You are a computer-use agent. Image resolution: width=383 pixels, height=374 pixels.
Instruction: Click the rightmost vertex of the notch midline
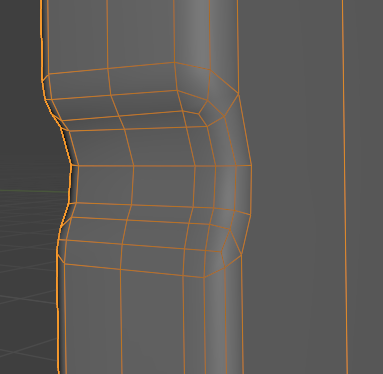[251, 165]
